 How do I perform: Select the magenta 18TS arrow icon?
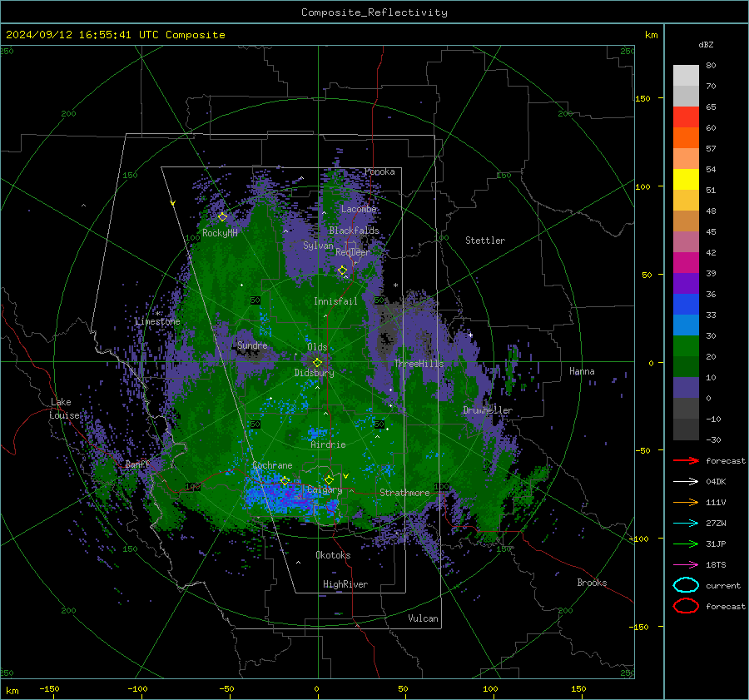[686, 565]
